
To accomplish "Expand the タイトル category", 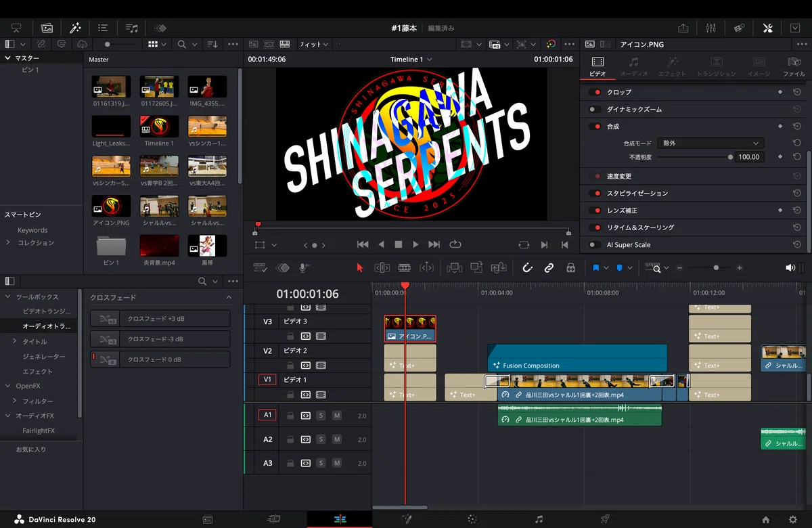I will pos(15,342).
